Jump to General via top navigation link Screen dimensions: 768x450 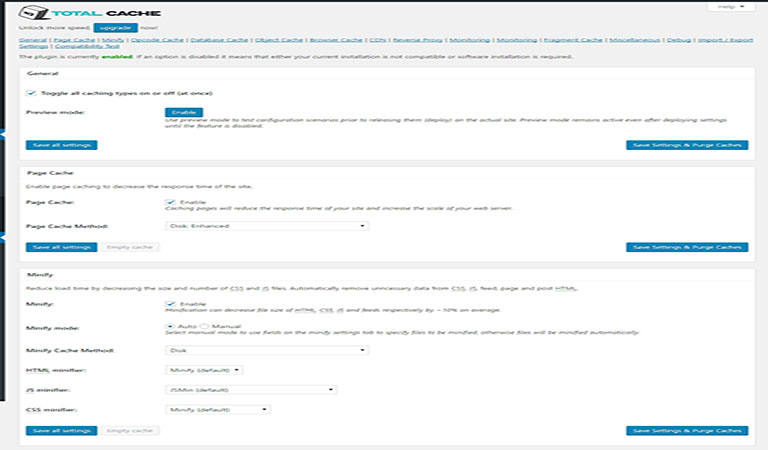click(33, 40)
